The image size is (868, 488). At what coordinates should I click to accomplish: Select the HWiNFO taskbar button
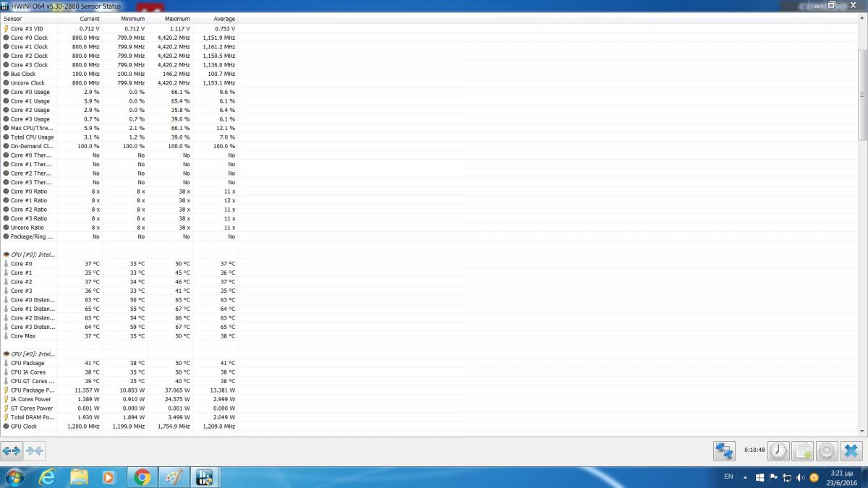point(205,477)
